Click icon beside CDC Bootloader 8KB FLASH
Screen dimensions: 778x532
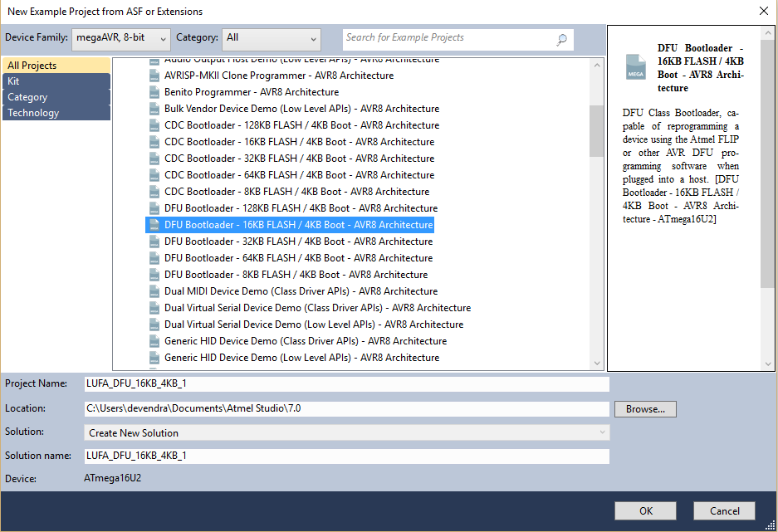[x=154, y=192]
